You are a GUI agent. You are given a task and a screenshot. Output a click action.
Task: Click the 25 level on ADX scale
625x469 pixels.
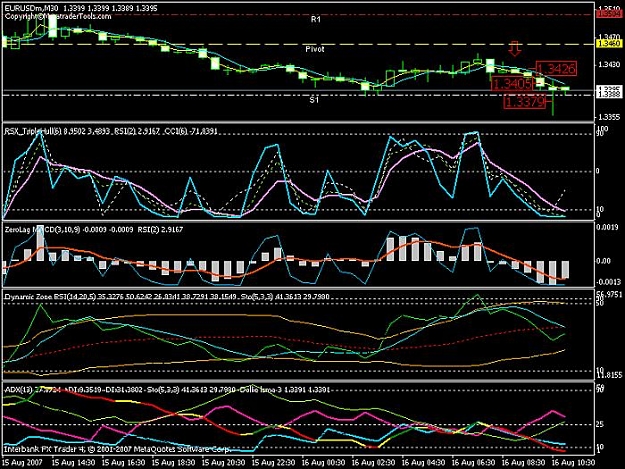600,424
